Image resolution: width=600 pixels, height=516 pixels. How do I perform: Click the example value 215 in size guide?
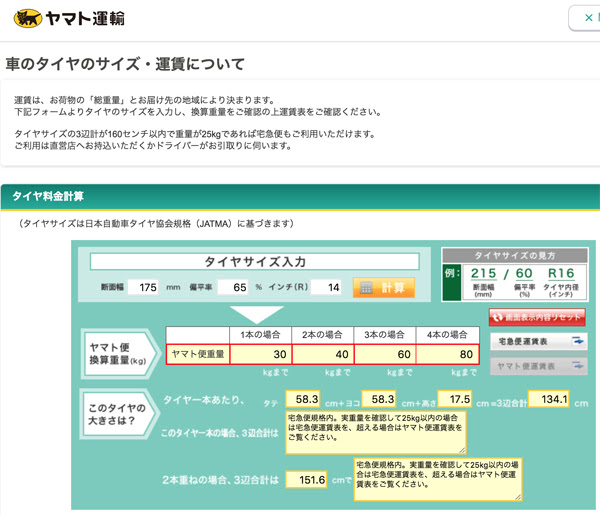[x=483, y=273]
